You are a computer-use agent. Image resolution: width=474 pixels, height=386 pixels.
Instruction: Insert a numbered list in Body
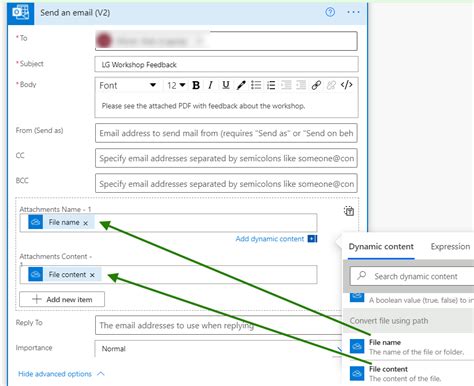[x=271, y=85]
